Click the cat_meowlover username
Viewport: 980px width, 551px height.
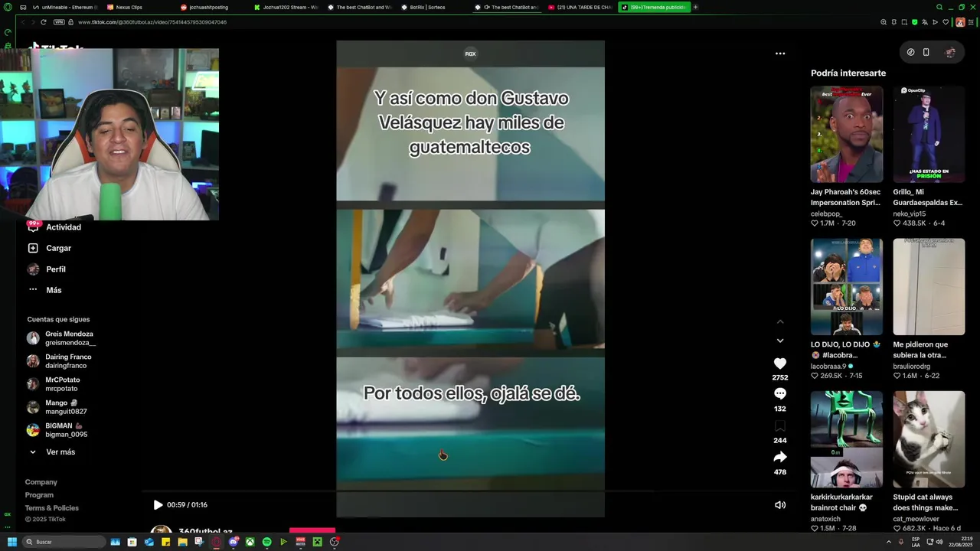tap(917, 519)
